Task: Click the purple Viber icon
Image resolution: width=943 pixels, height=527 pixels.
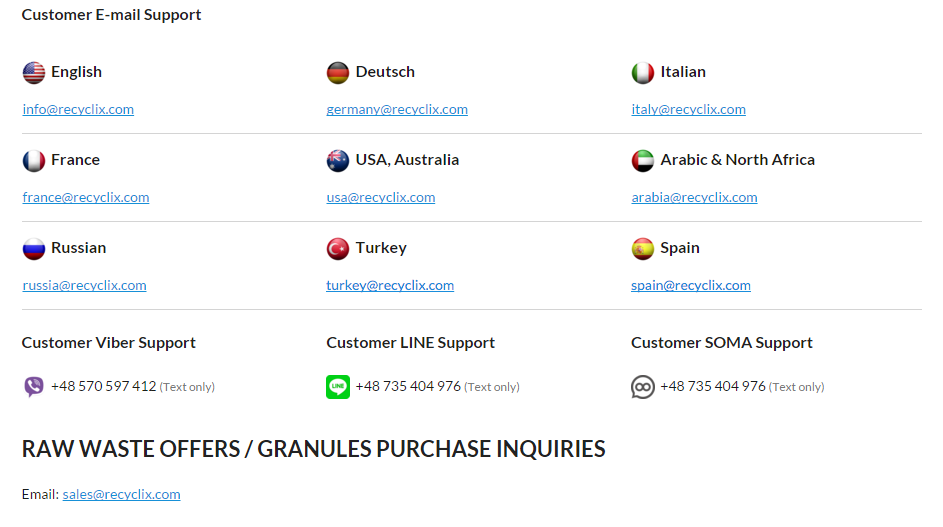Action: click(x=34, y=387)
